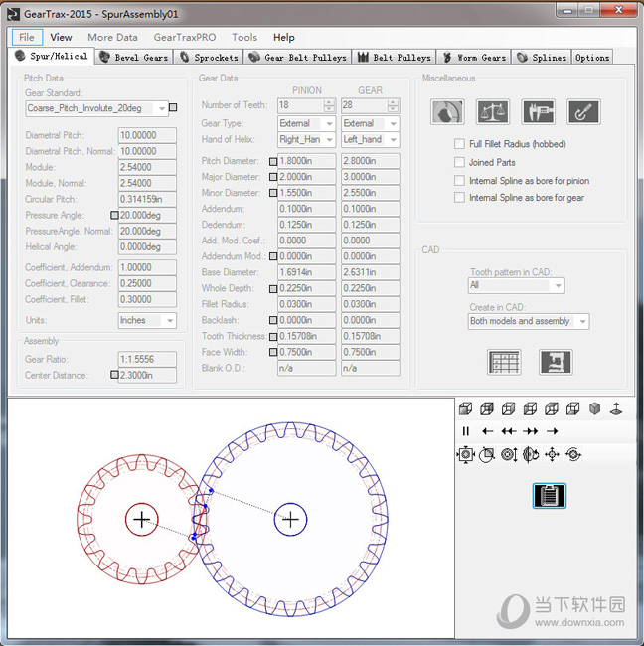644x646 pixels.
Task: Open the Tooth pattern in CAD dropdown
Action: click(516, 285)
